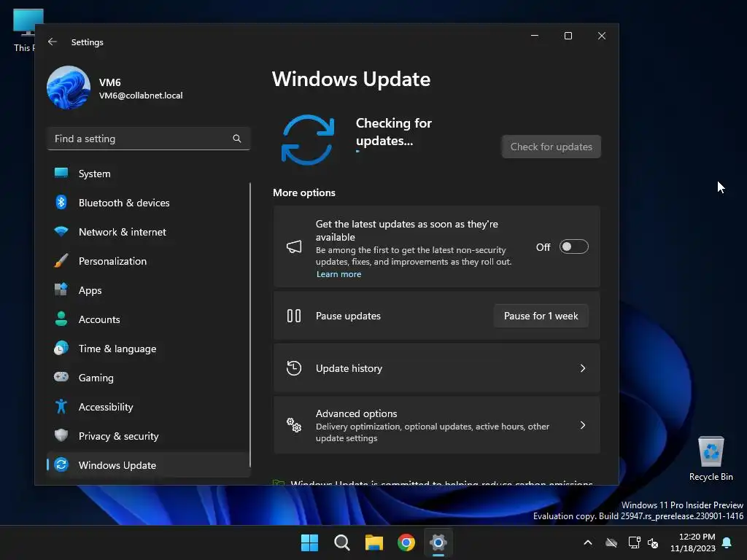Click the Privacy & security shield icon
This screenshot has height=560, width=747.
pyautogui.click(x=61, y=435)
